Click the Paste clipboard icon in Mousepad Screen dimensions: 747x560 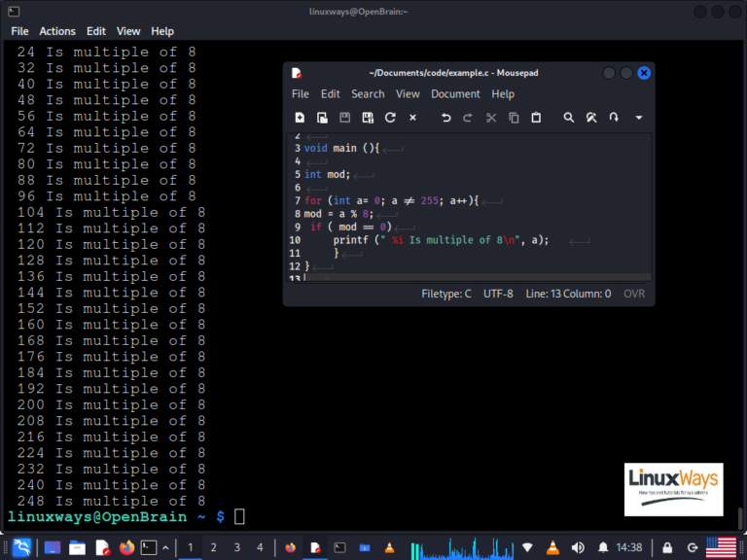(536, 118)
